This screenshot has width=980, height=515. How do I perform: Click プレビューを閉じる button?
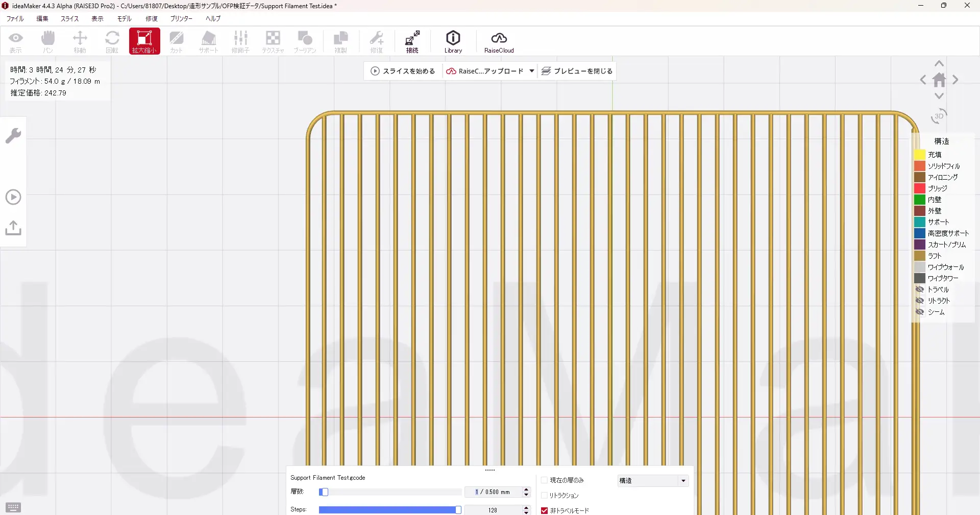577,71
